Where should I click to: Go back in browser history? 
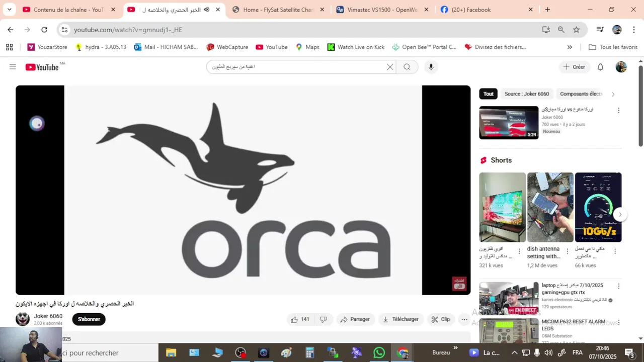pyautogui.click(x=11, y=30)
